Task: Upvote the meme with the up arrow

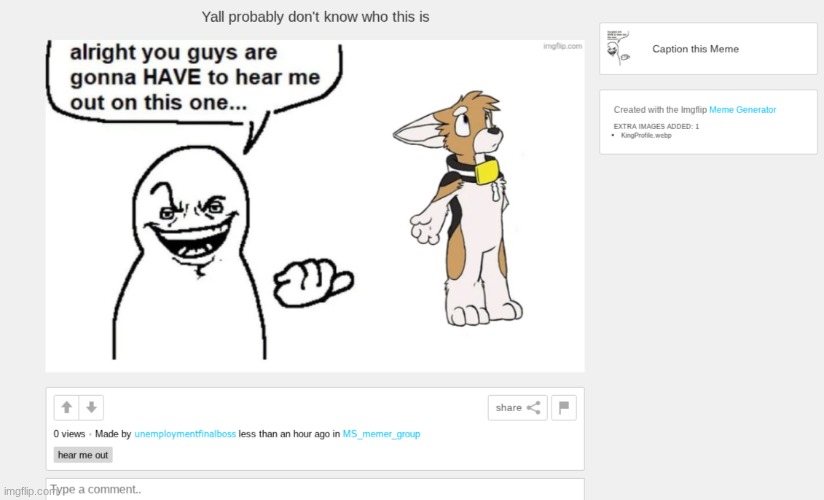Action: pos(66,407)
